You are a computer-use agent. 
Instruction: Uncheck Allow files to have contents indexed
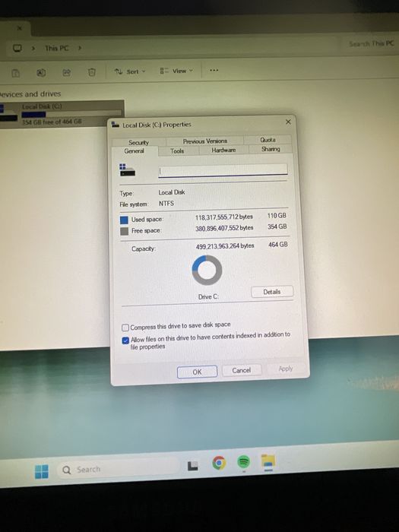tap(125, 340)
